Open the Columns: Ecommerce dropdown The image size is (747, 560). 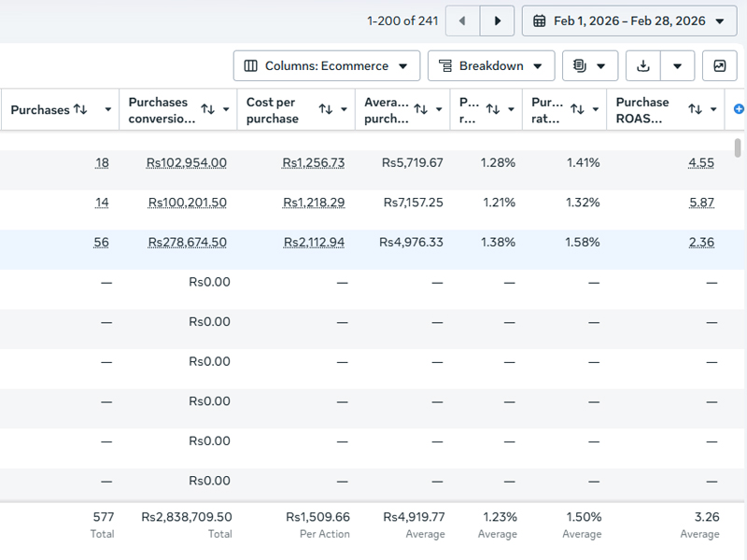pyautogui.click(x=327, y=65)
